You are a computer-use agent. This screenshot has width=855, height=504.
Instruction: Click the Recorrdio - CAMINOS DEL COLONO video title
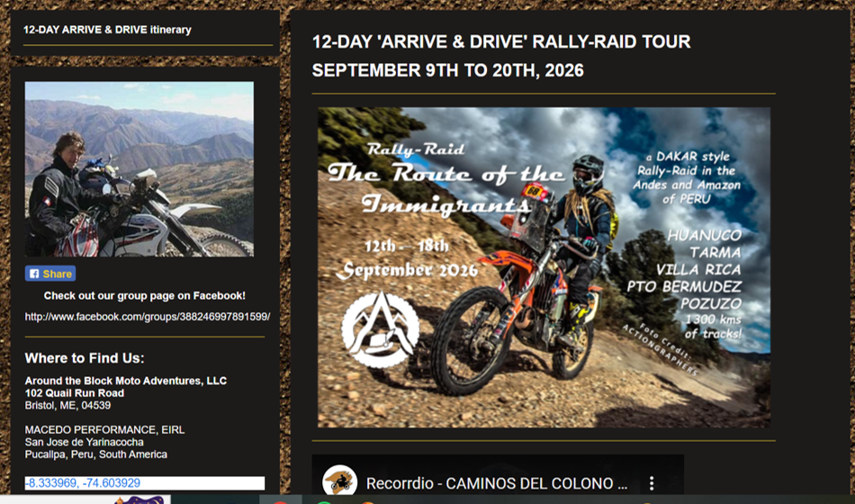click(x=497, y=483)
